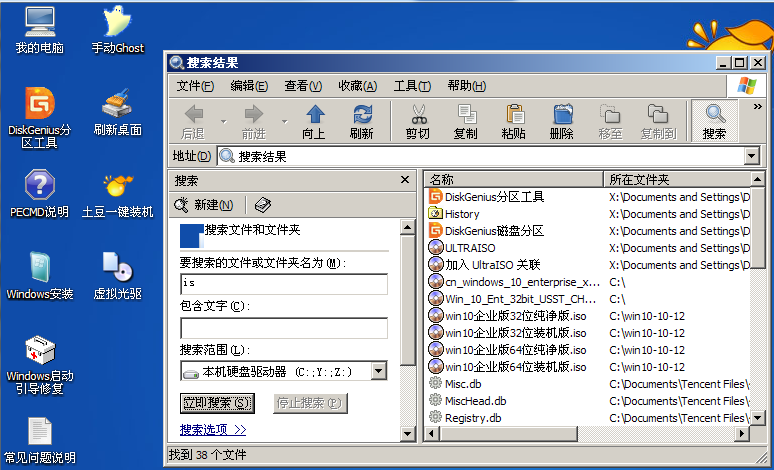Click the filename search input field

(x=284, y=284)
